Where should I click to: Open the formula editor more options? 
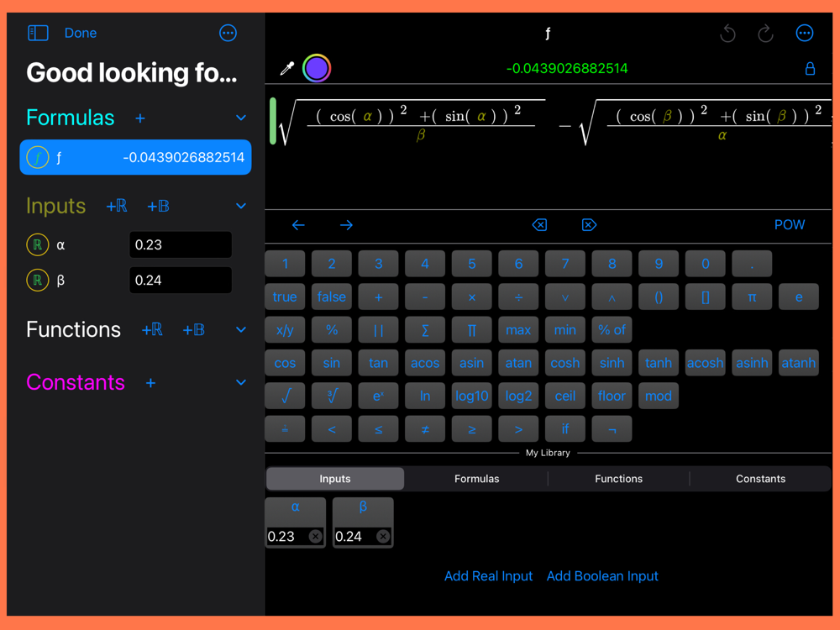pos(805,34)
